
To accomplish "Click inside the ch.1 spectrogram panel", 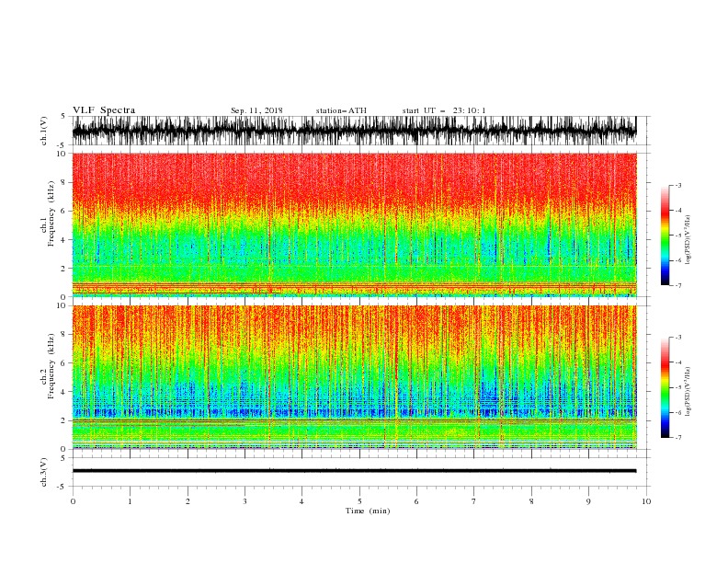I will (354, 224).
